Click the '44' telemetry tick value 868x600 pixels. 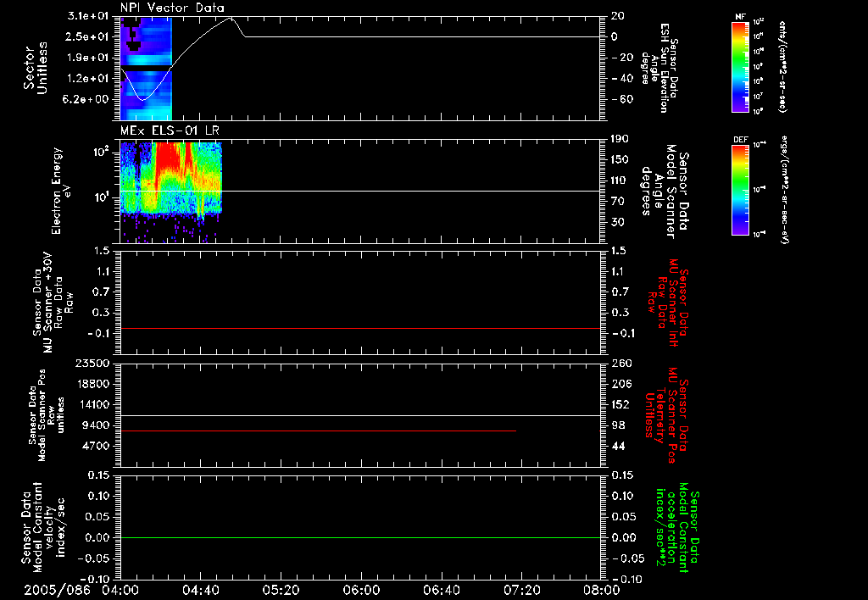point(618,447)
